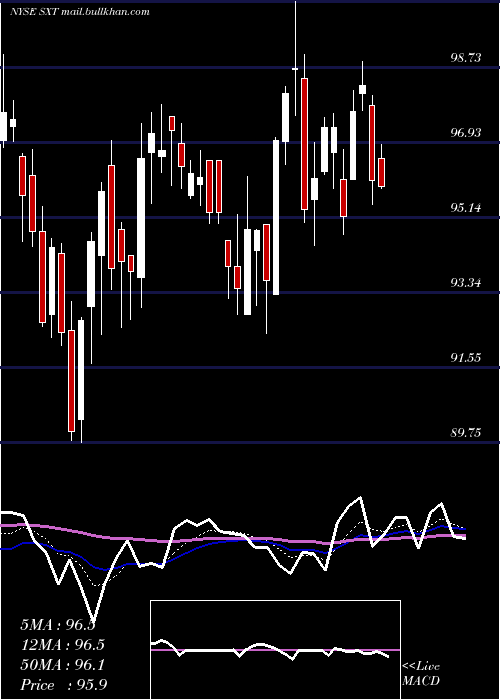This screenshot has height=700, width=500.
Task: Click the <<Live MACD label
Action: coord(421,674)
